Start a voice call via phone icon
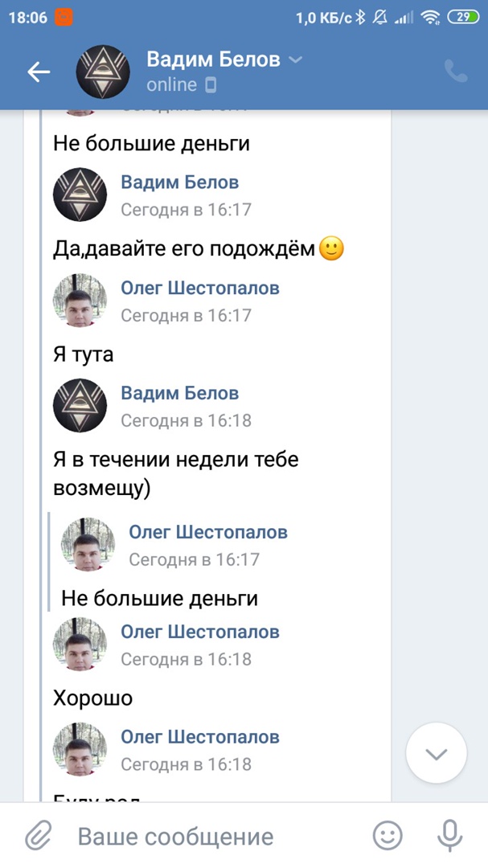The height and width of the screenshot is (868, 488). coord(456,72)
